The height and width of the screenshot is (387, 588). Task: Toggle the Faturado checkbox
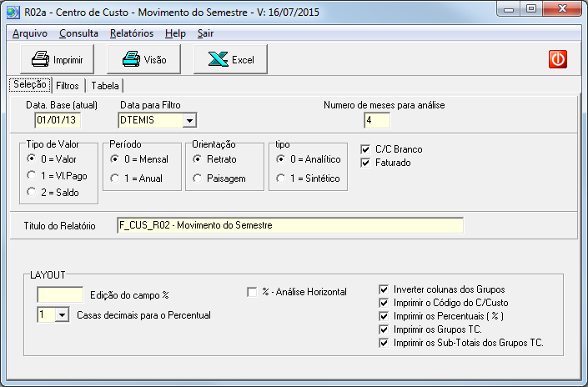365,163
